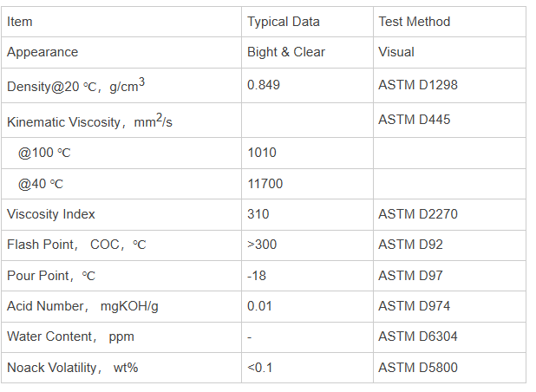Select the 'ASTM D5800' cell

pos(449,368)
